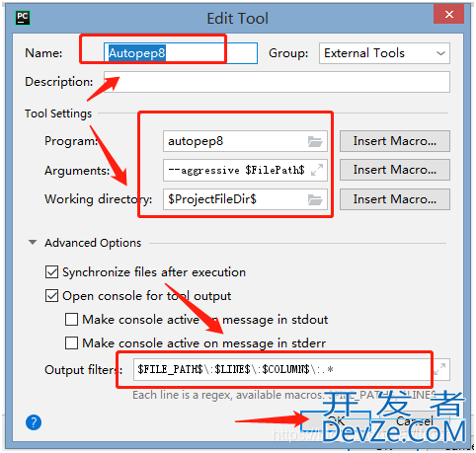This screenshot has width=476, height=453.
Task: Open folder browser for Program field
Action: click(315, 142)
